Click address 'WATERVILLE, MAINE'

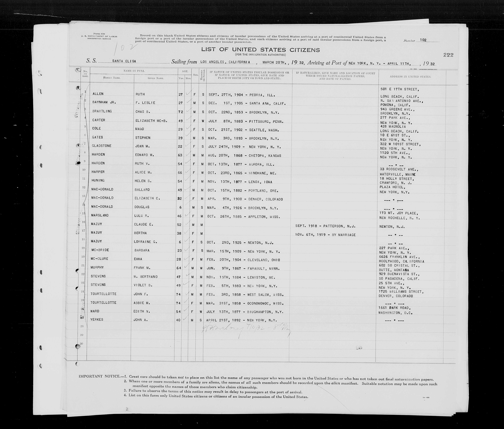coord(398,174)
